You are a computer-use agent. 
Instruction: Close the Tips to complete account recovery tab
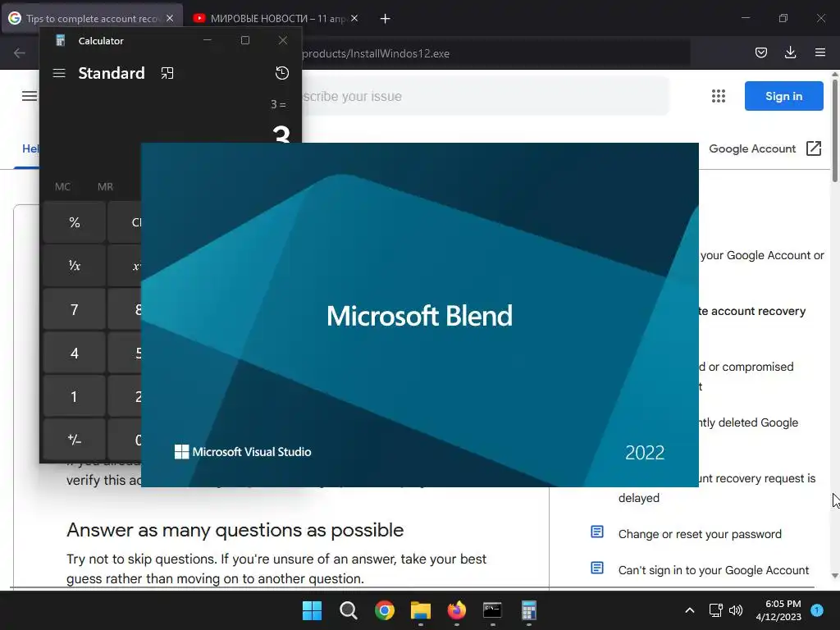170,18
